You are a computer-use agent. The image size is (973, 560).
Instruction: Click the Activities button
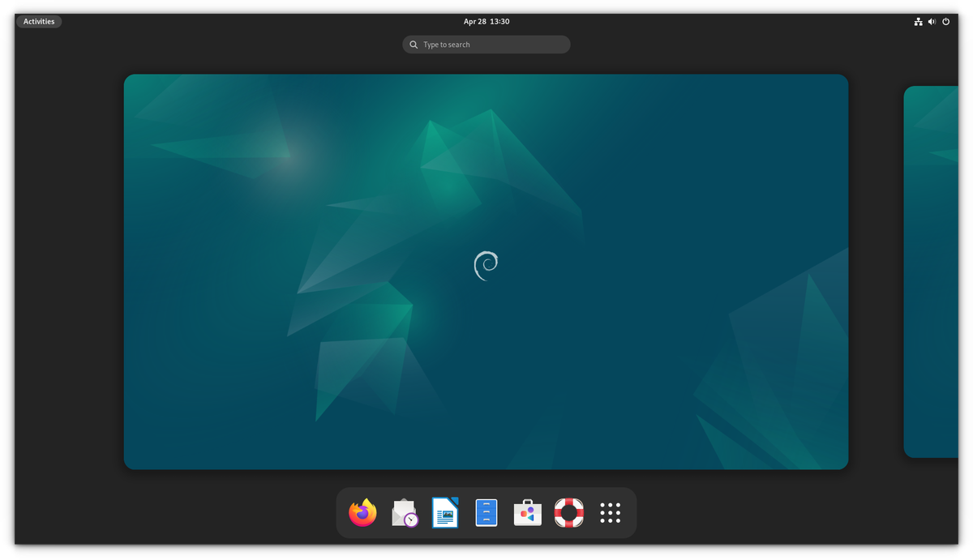coord(38,21)
